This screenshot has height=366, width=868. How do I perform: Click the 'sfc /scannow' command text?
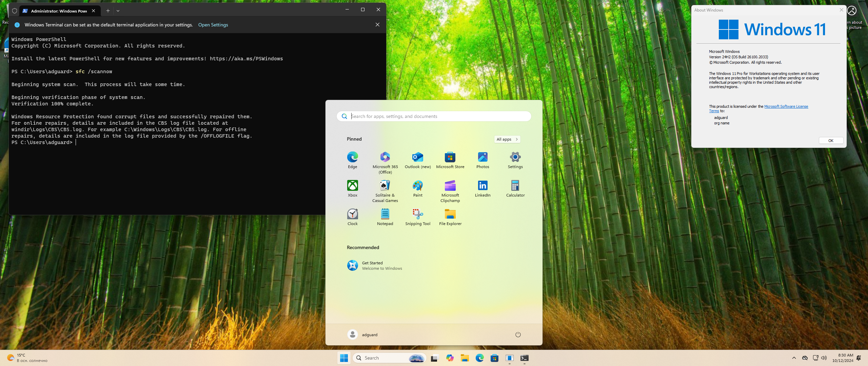point(94,72)
